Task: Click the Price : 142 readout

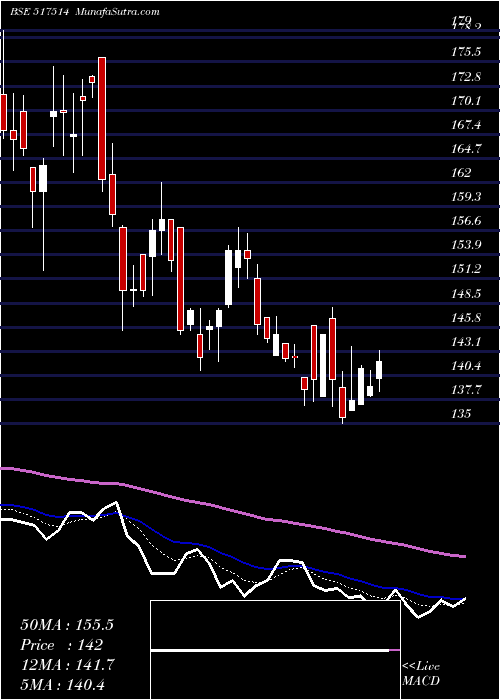Action: pos(62,645)
